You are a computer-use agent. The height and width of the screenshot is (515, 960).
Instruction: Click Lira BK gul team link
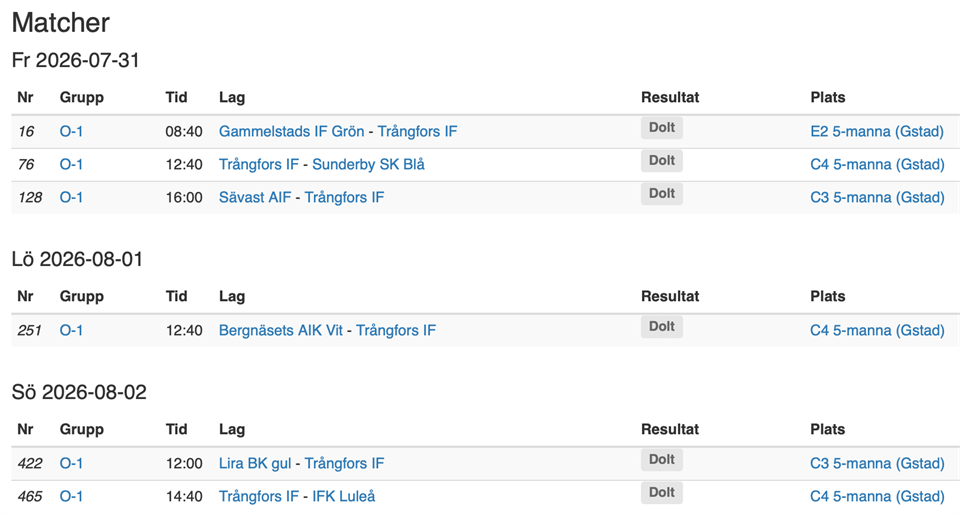[x=255, y=464]
